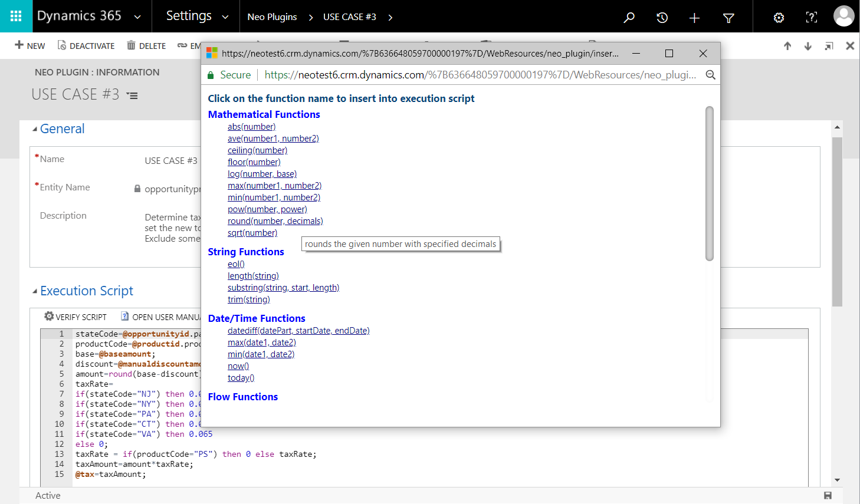Open the search magnifier in top bar
The width and height of the screenshot is (860, 504).
click(629, 18)
